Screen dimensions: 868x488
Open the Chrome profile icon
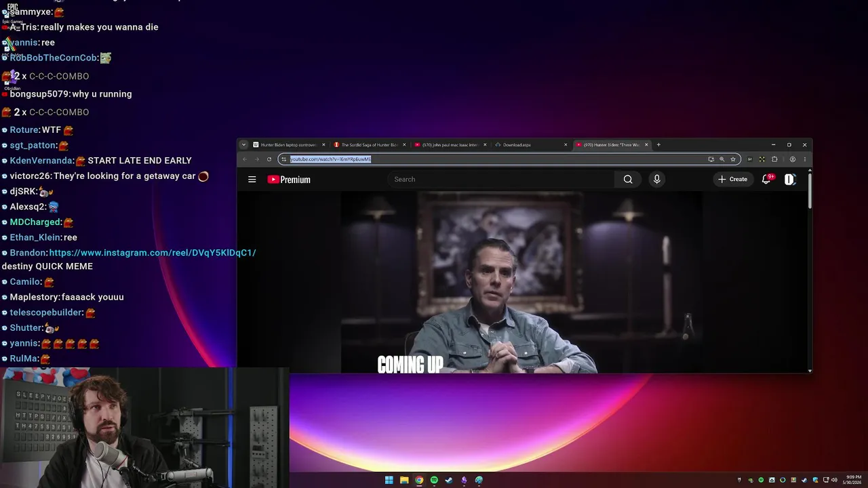pos(792,159)
